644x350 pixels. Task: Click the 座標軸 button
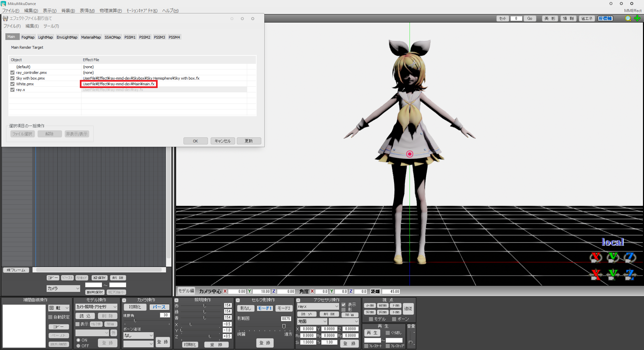click(605, 18)
